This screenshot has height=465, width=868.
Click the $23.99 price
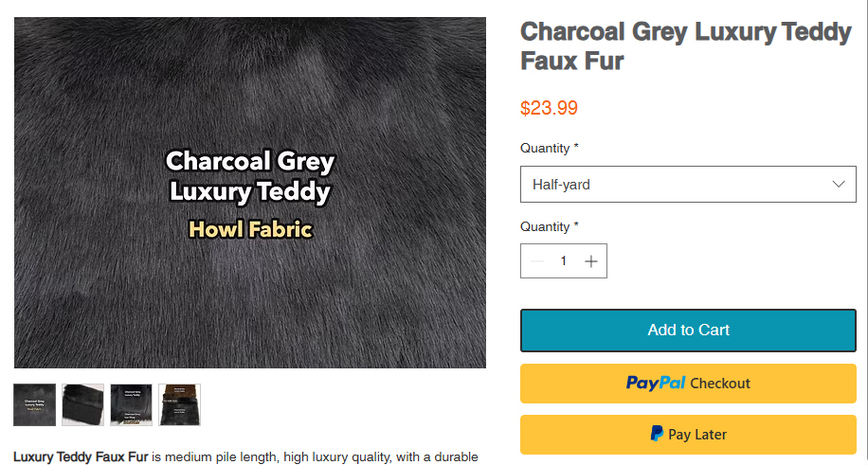point(549,108)
